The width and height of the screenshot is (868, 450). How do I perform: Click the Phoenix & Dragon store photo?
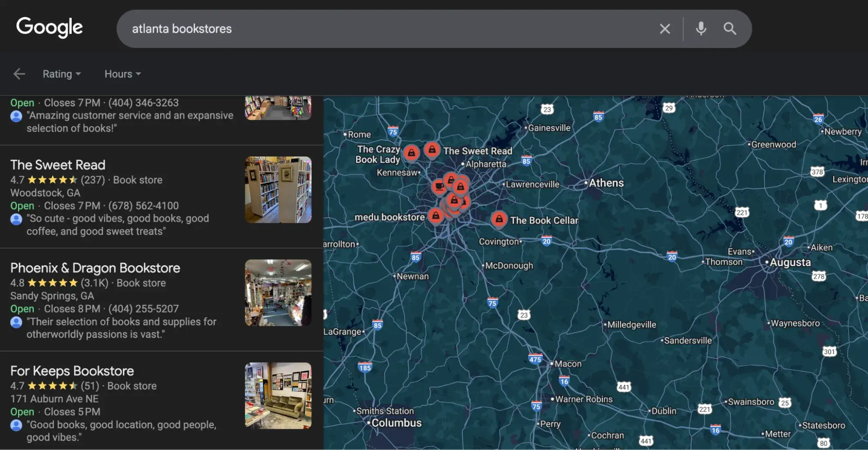point(278,293)
